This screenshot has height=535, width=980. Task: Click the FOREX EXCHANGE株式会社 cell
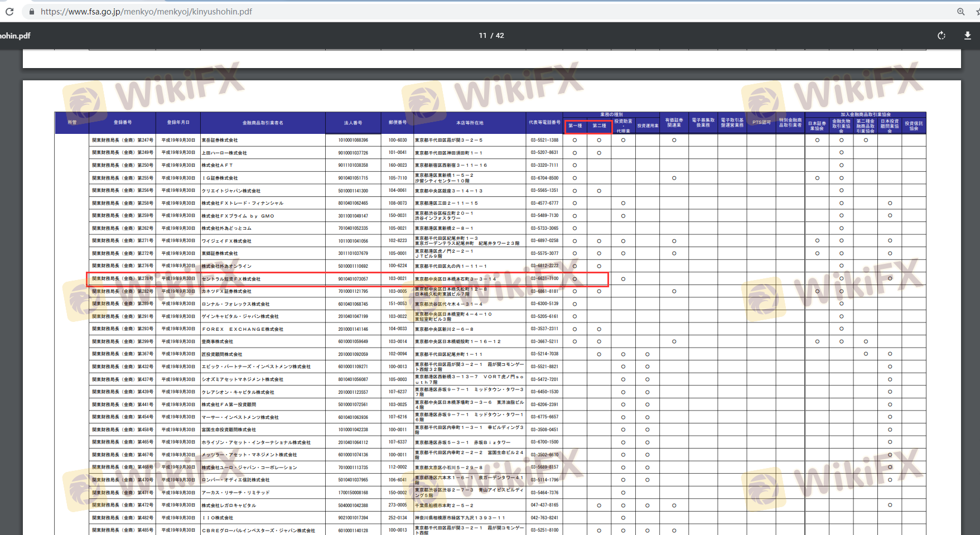(243, 329)
